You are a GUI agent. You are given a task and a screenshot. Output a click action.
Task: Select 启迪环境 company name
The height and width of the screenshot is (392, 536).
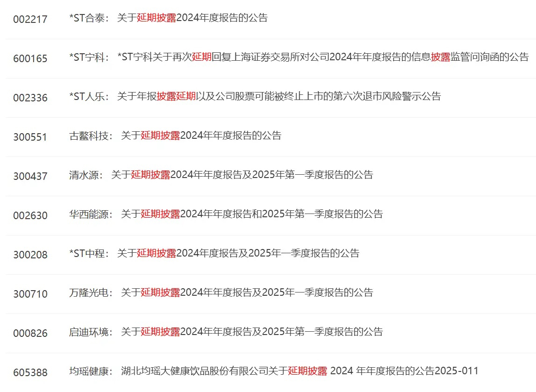(x=91, y=332)
